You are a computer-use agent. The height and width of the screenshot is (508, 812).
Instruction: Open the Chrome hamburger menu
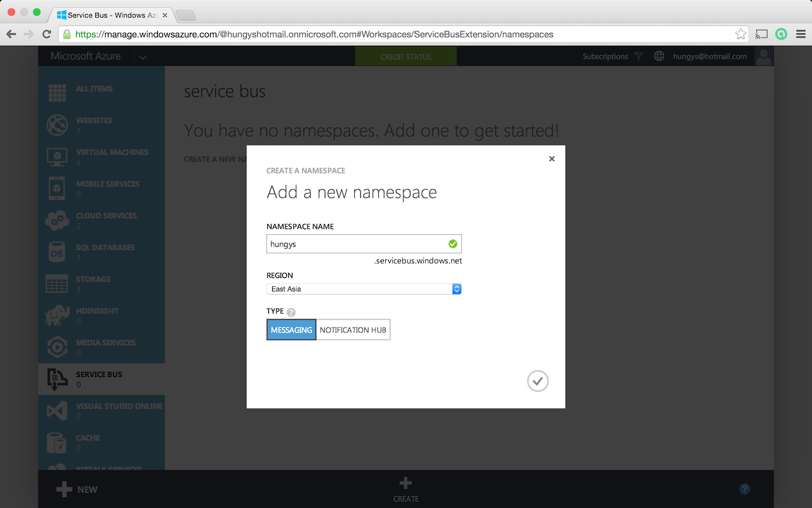click(801, 34)
